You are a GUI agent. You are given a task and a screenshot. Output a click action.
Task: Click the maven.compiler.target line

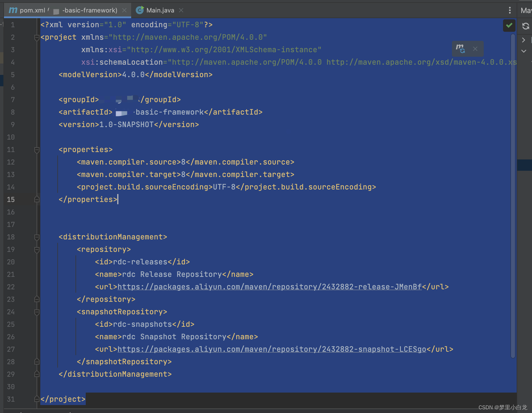[185, 174]
